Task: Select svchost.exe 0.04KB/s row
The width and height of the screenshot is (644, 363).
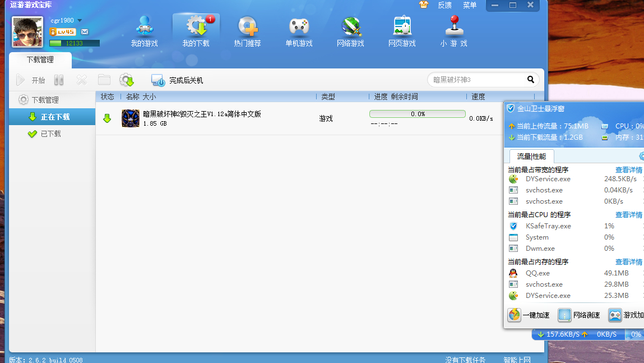Action: pos(574,190)
